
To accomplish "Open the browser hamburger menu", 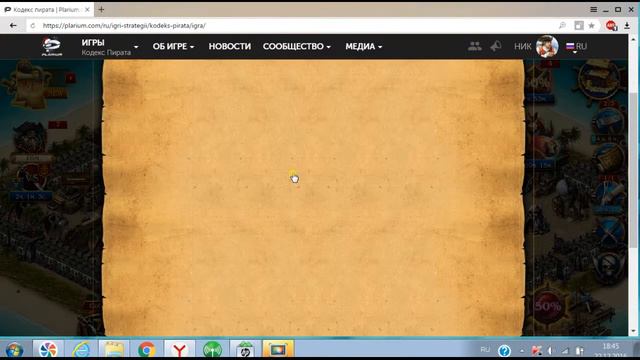I will 593,9.
